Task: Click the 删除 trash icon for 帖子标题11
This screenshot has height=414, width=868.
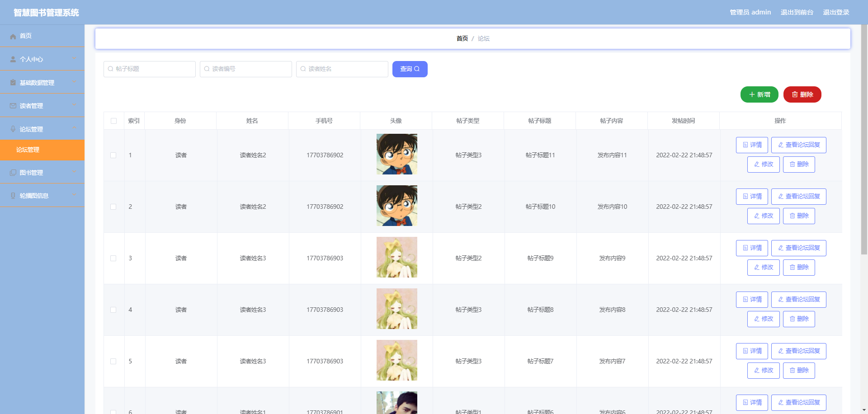Action: tap(793, 165)
